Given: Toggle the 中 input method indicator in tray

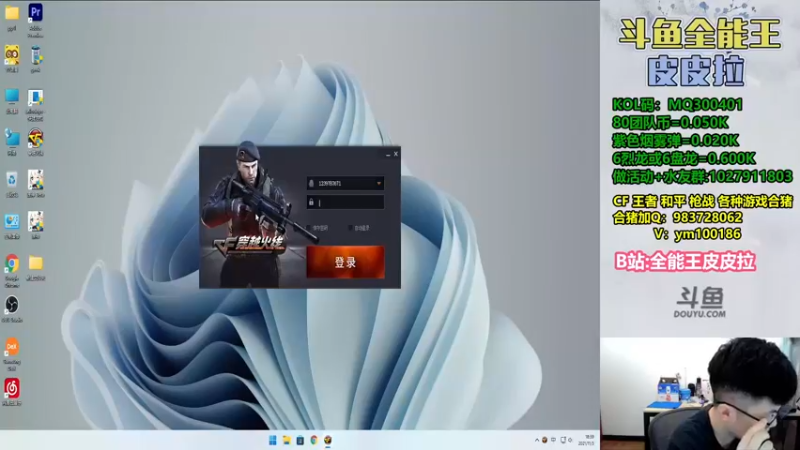Looking at the screenshot, I should pos(553,440).
